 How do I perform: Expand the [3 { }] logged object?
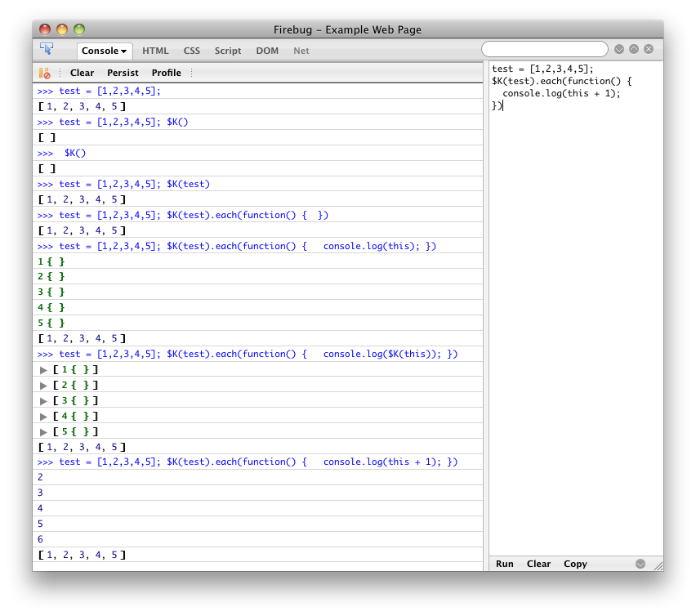44,401
